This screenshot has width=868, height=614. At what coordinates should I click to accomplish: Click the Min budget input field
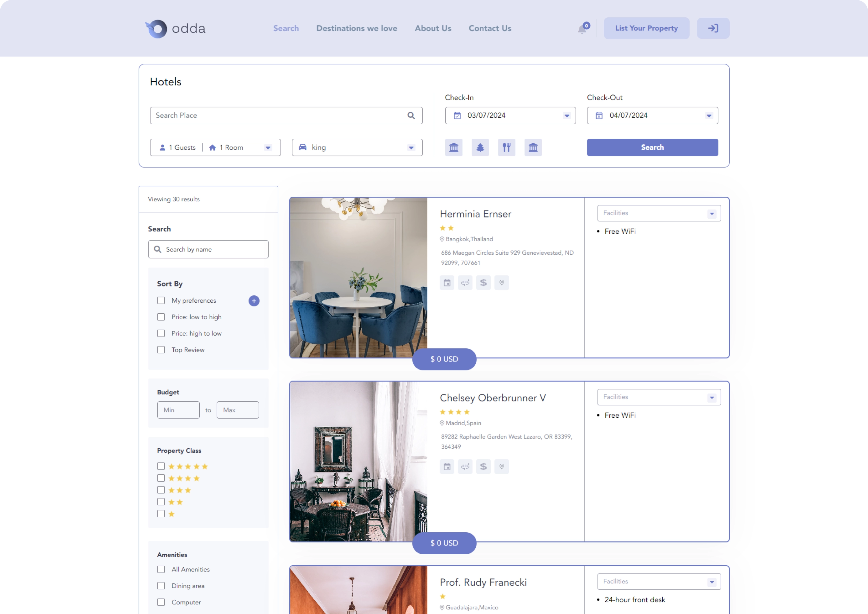tap(178, 410)
